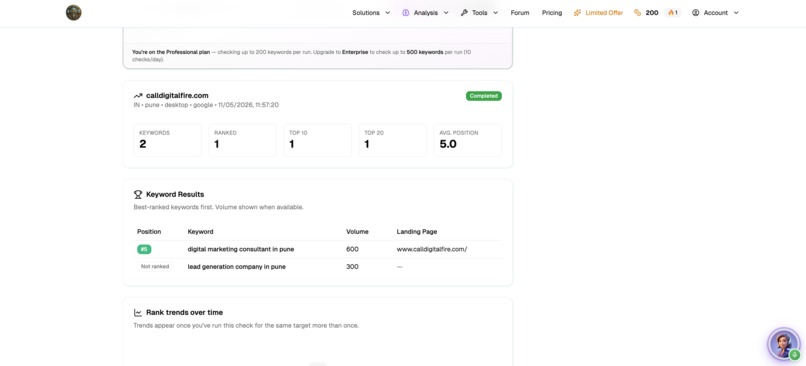806x366 pixels.
Task: Click the credits coin icon
Action: [637, 13]
